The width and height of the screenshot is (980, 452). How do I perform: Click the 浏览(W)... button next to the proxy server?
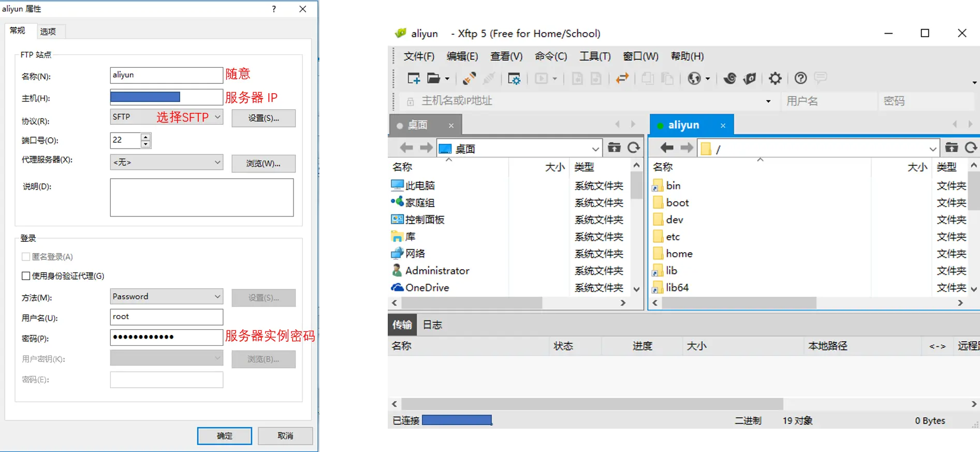264,164
